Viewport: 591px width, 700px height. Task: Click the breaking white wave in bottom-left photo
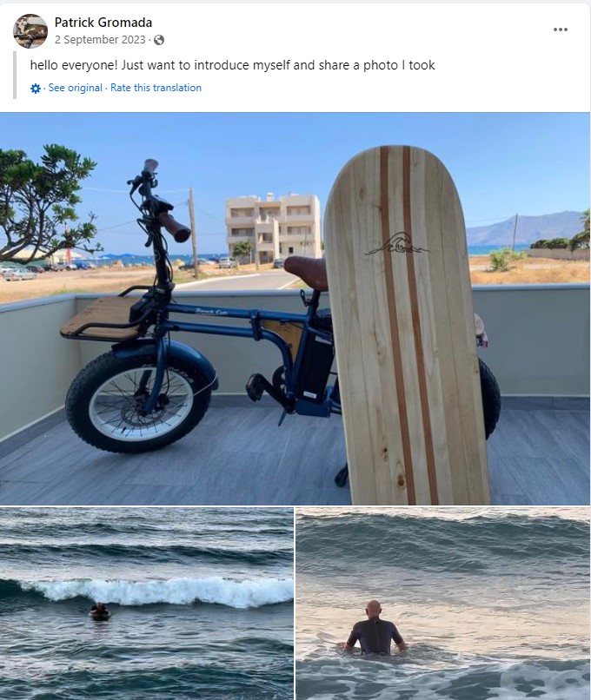[x=156, y=592]
